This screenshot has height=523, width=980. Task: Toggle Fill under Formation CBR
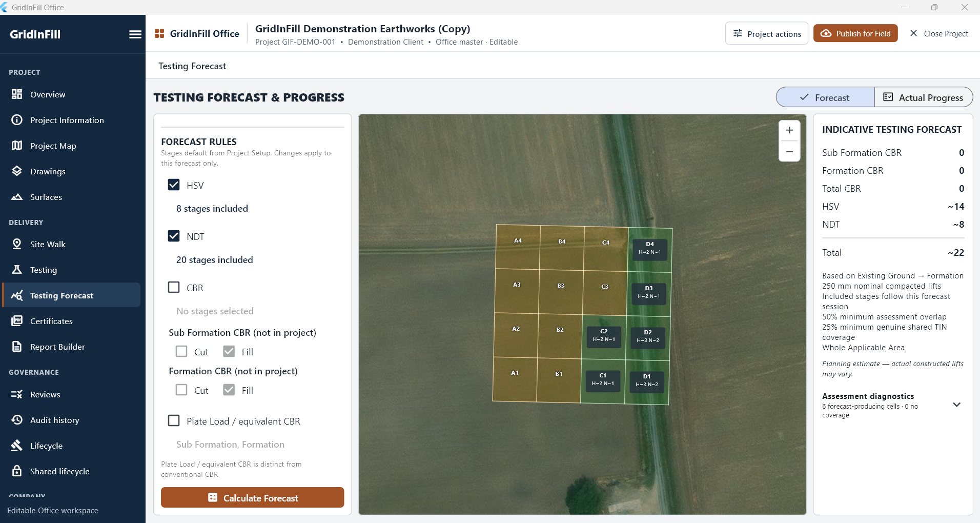(x=229, y=390)
